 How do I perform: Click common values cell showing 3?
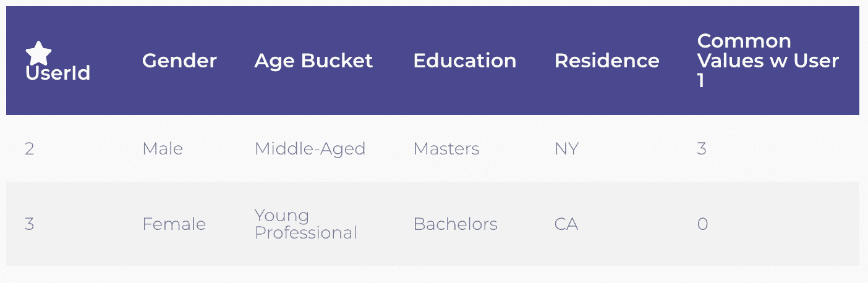point(702,149)
